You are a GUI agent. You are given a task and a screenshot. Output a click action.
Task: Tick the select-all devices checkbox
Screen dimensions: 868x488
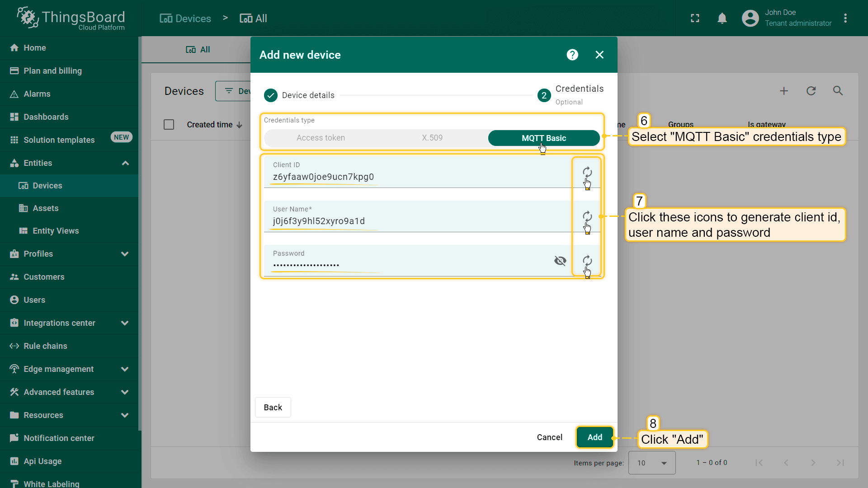[x=169, y=125]
